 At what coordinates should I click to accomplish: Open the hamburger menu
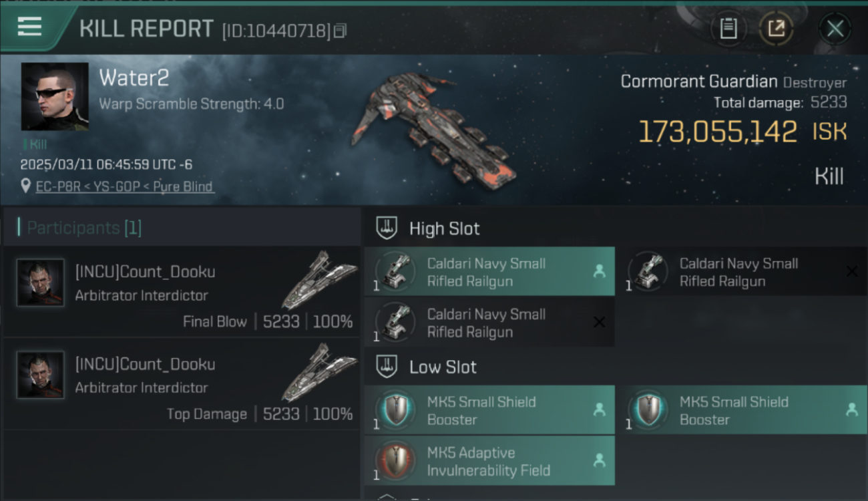[29, 27]
